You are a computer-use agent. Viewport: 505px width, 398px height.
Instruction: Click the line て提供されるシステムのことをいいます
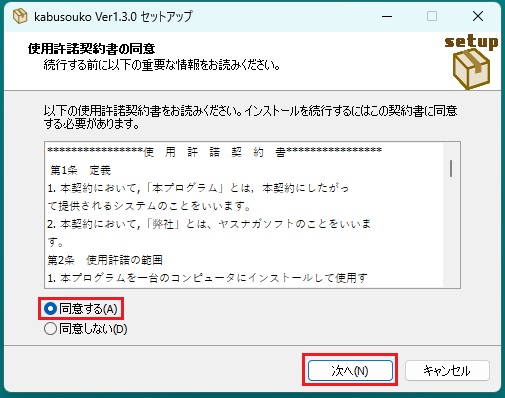(149, 206)
